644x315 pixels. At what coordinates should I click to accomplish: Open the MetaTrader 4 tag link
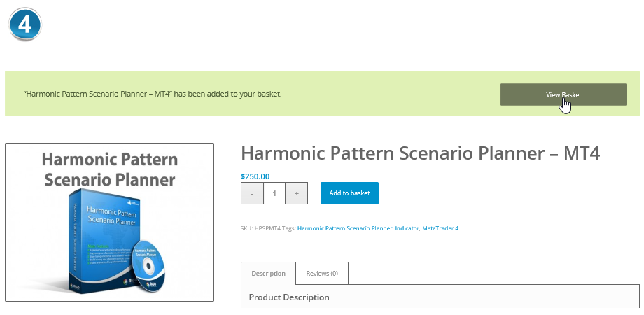[440, 228]
